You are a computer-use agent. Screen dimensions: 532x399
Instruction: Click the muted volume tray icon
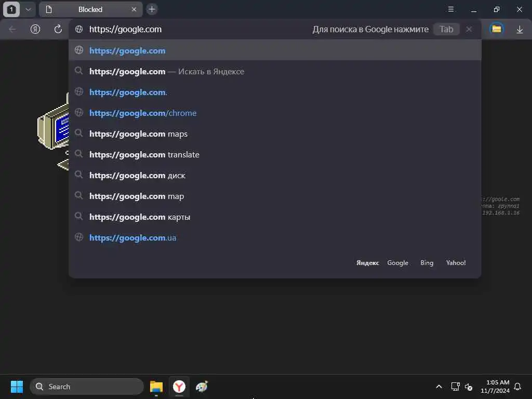coord(469,387)
